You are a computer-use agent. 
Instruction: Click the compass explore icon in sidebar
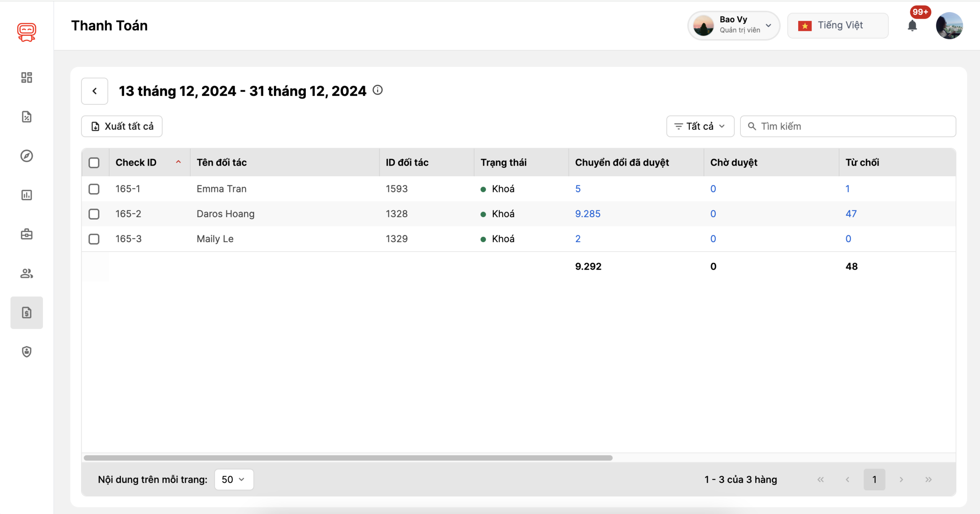(26, 156)
